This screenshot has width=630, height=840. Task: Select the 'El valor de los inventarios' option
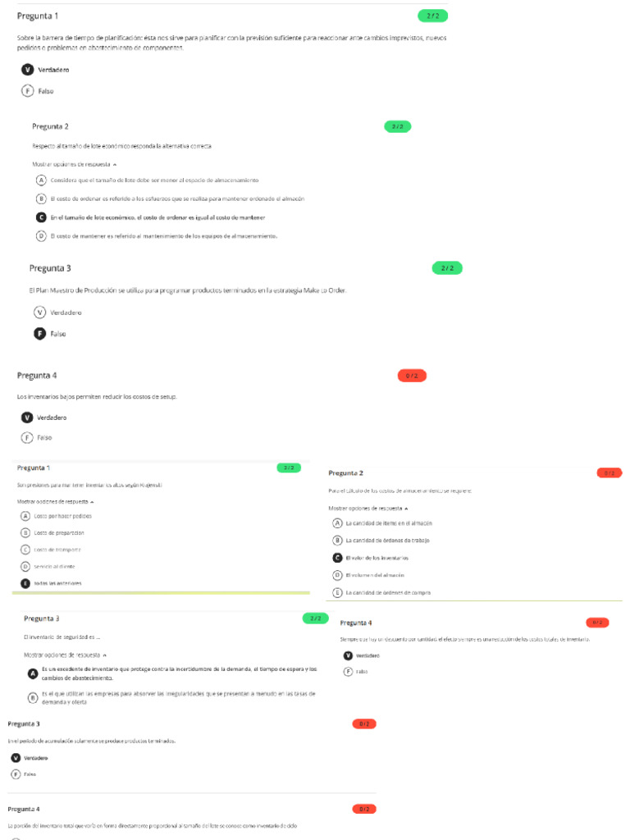coord(337,558)
